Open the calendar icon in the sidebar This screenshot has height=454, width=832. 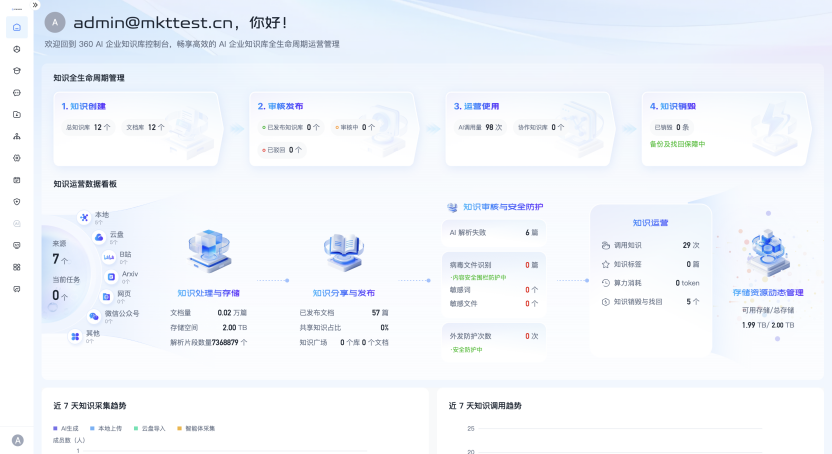tap(17, 180)
